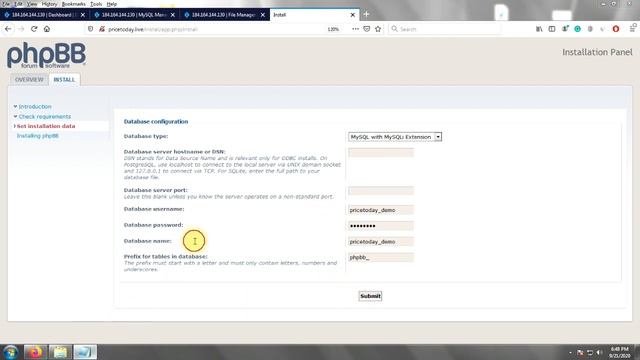Reload the current page

point(34,29)
